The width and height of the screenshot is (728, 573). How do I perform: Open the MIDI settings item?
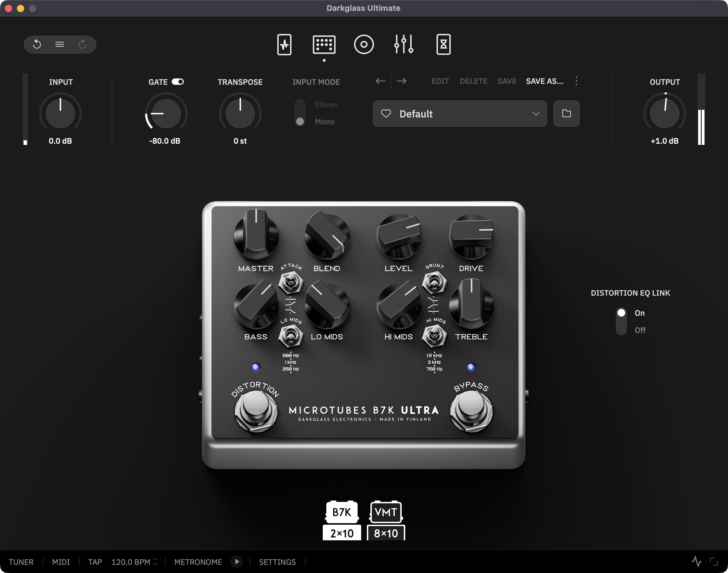[61, 562]
